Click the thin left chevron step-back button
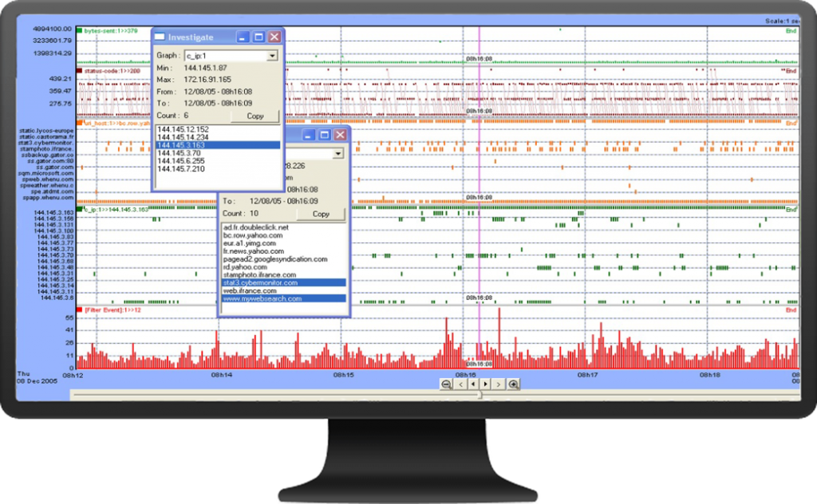The height and width of the screenshot is (504, 817). (461, 384)
